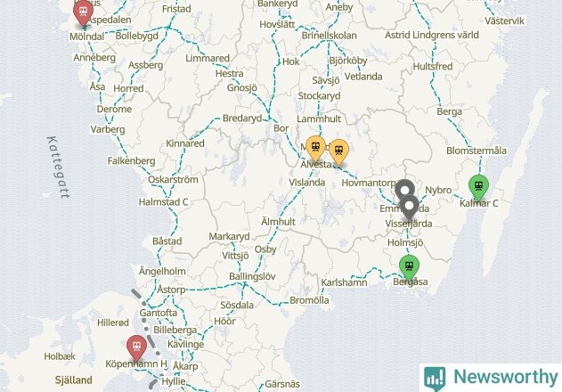Select the lower gray pin above Vissefjärda
The height and width of the screenshot is (392, 562).
(x=409, y=207)
